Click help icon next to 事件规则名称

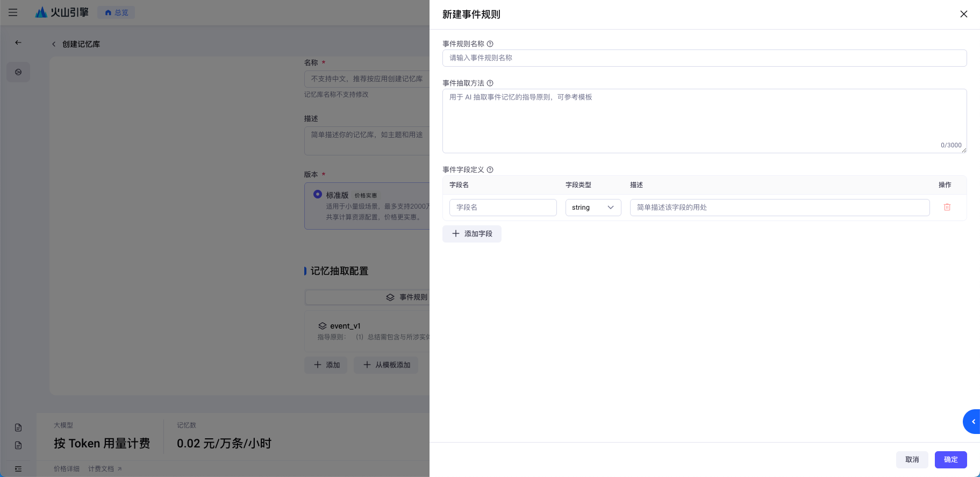coord(490,44)
